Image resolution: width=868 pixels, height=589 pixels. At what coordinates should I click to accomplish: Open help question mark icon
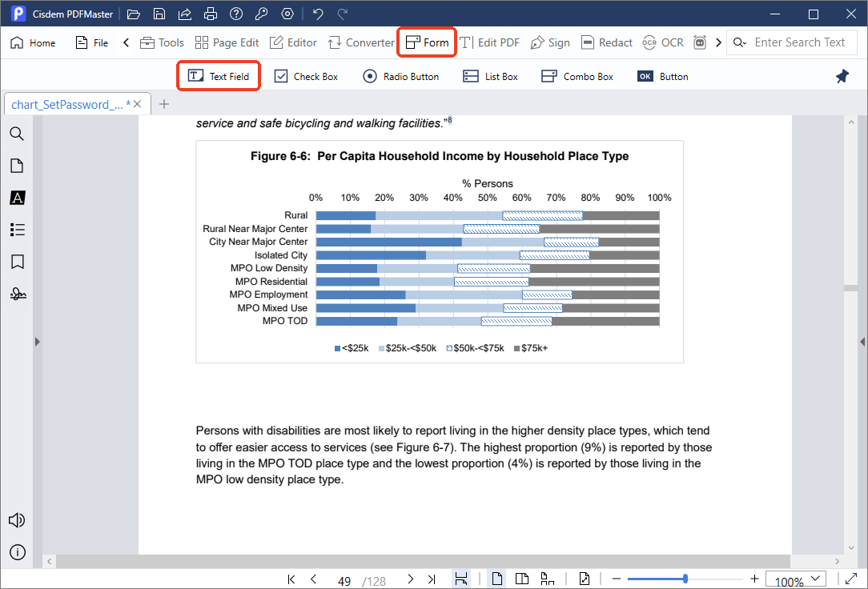point(236,14)
